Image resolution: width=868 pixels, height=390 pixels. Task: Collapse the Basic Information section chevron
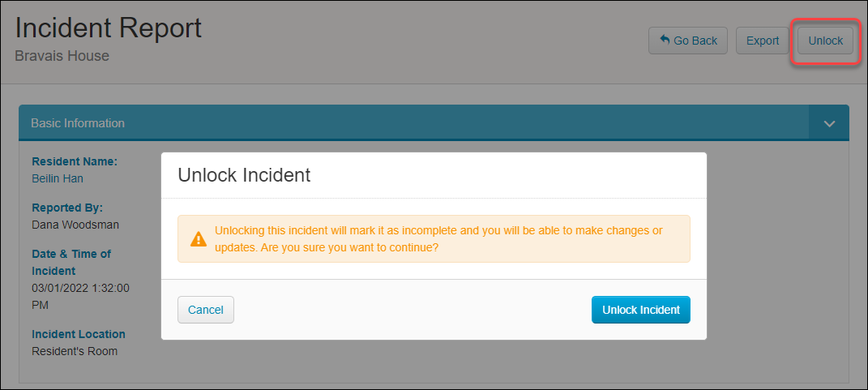pos(829,123)
